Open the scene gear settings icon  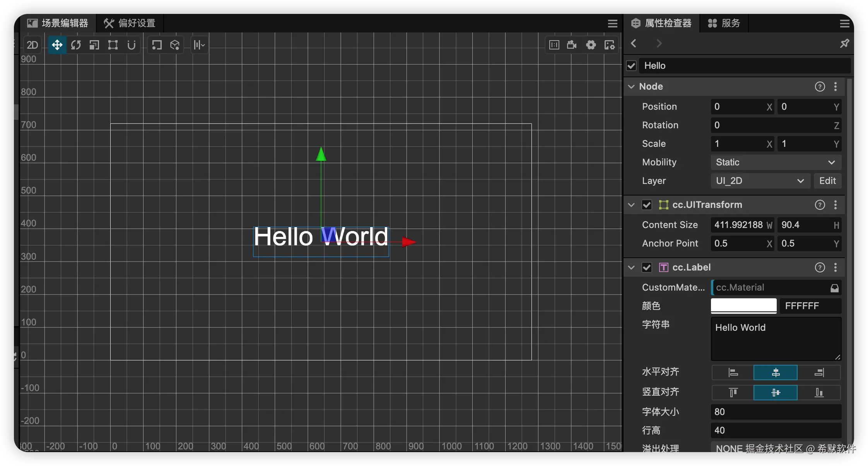point(591,45)
